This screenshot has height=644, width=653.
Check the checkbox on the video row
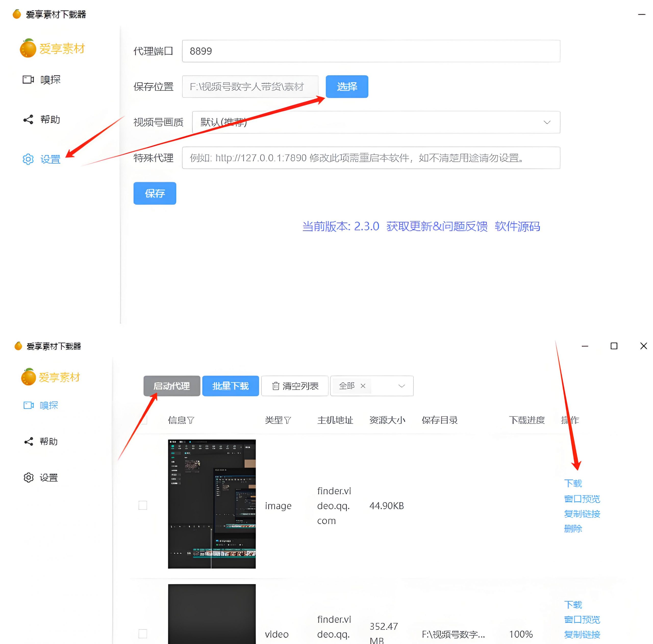click(x=142, y=634)
